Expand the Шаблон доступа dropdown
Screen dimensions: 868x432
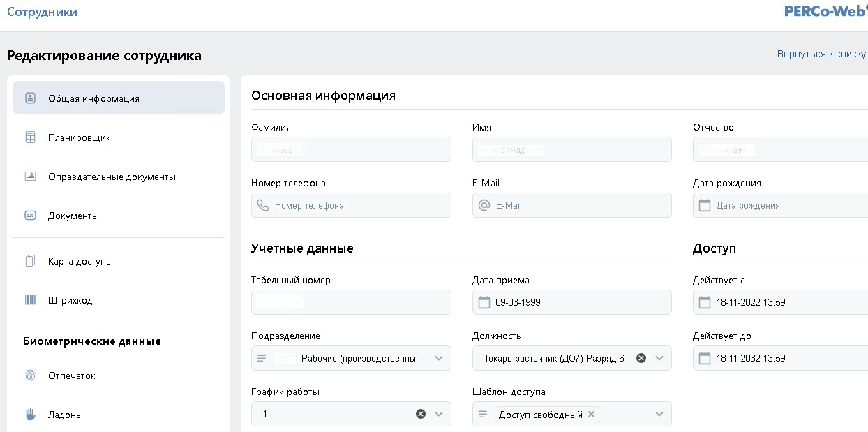click(659, 415)
